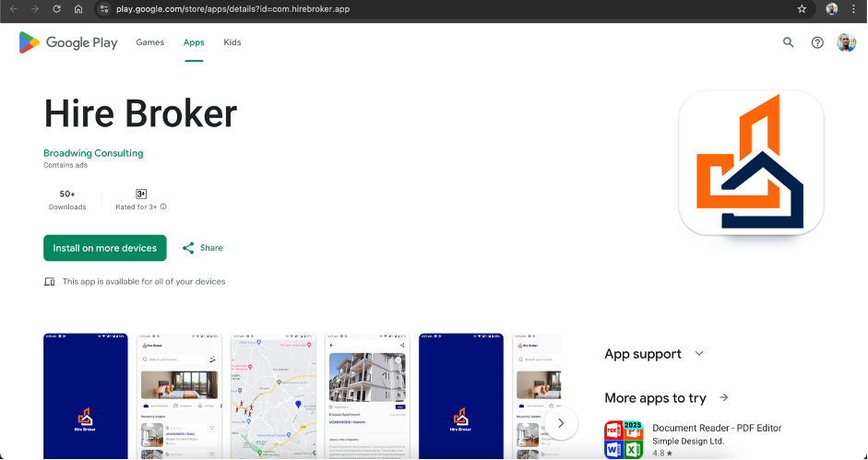Switch to the Games tab
The image size is (868, 460).
[150, 42]
